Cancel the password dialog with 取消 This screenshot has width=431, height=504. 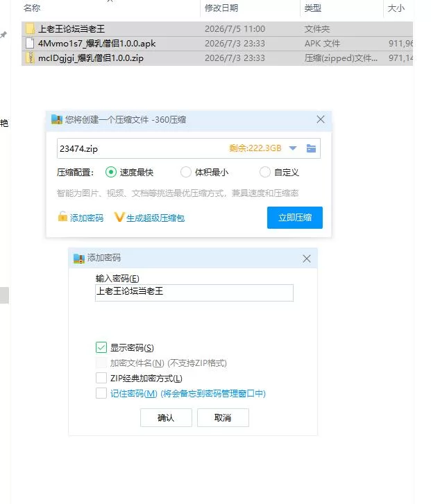223,417
